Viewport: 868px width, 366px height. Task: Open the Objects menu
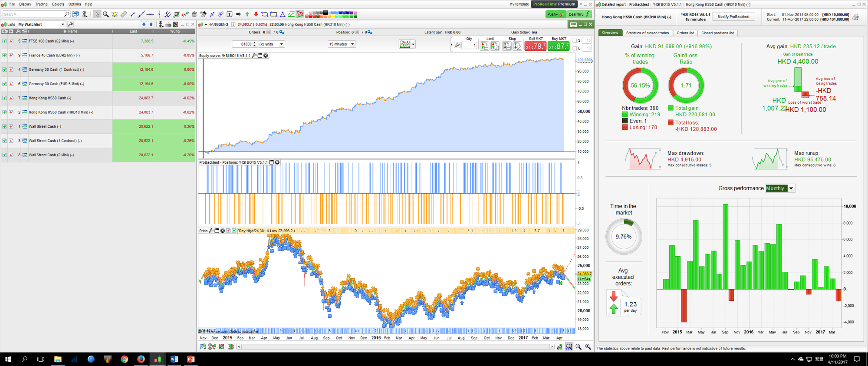(x=58, y=4)
